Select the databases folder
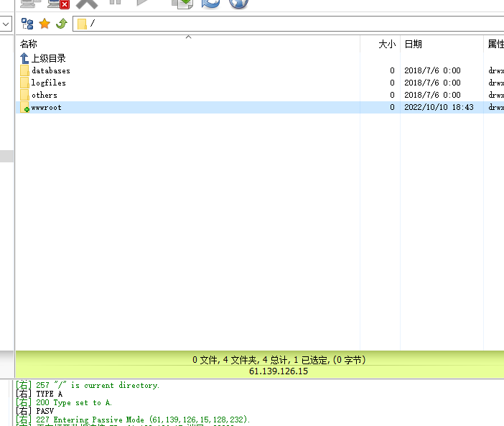 pos(50,70)
